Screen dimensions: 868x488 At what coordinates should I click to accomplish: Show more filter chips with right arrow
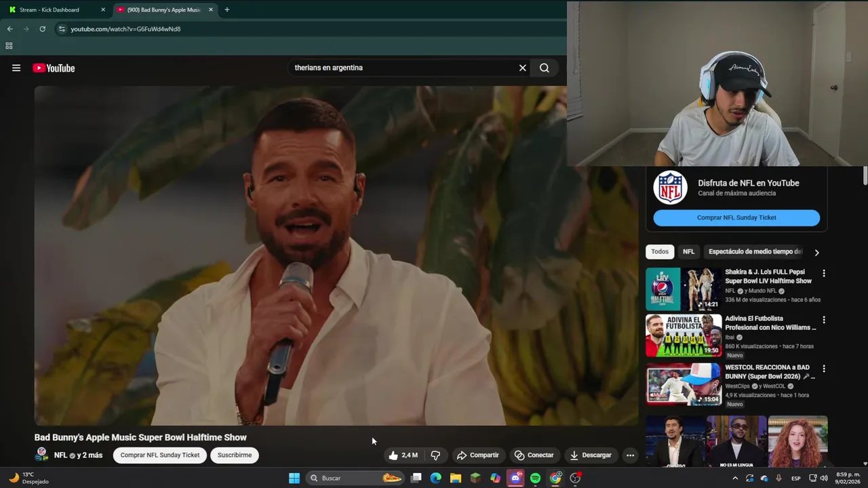816,252
